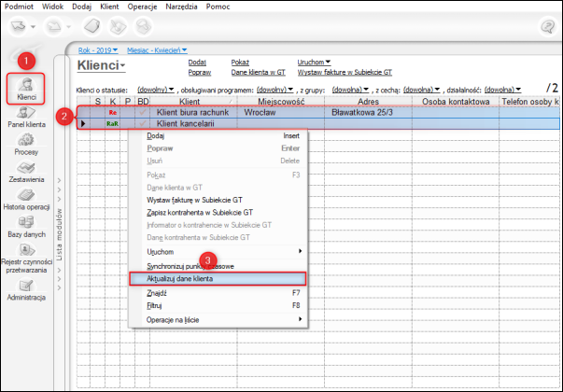Image resolution: width=563 pixels, height=392 pixels.
Task: Toggle BD checkmark for Klient kancelarii
Action: click(x=143, y=123)
